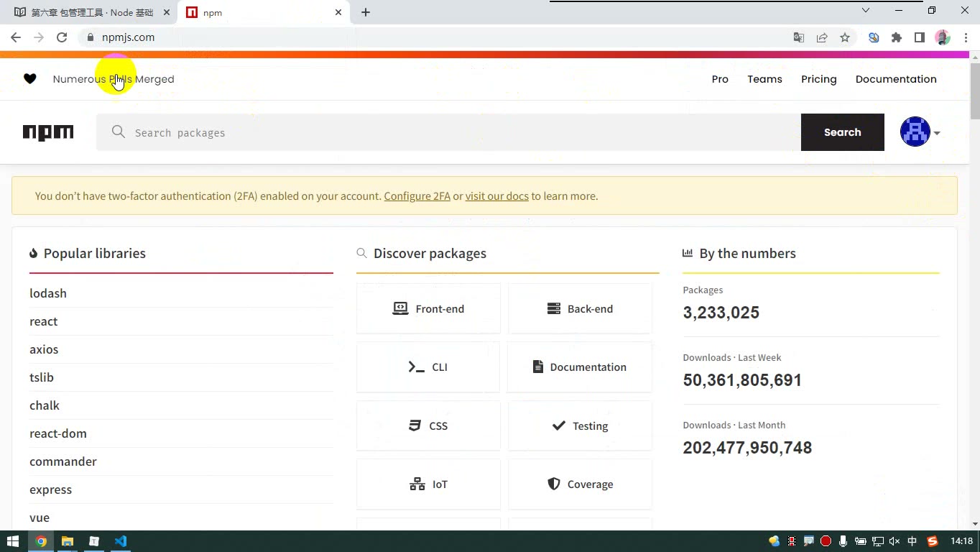Browse CSS packages

pyautogui.click(x=428, y=425)
